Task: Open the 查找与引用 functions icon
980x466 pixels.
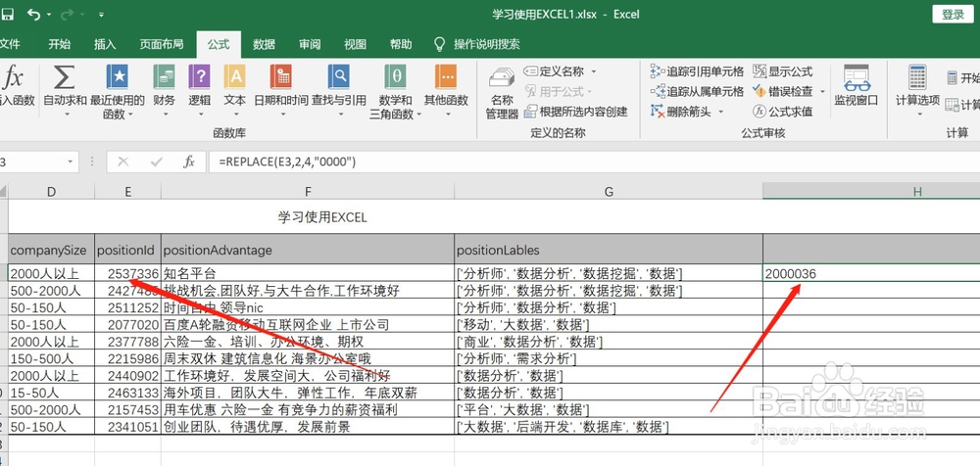Action: tap(339, 78)
